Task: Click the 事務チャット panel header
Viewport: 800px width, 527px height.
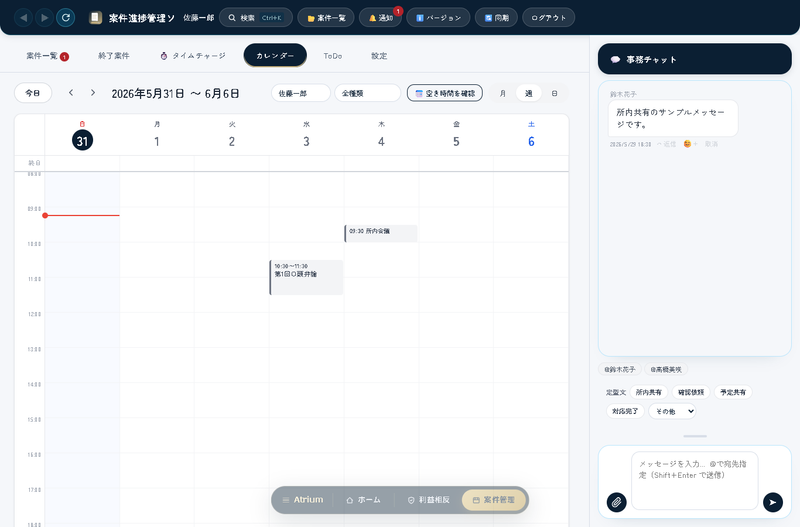Action: 694,59
